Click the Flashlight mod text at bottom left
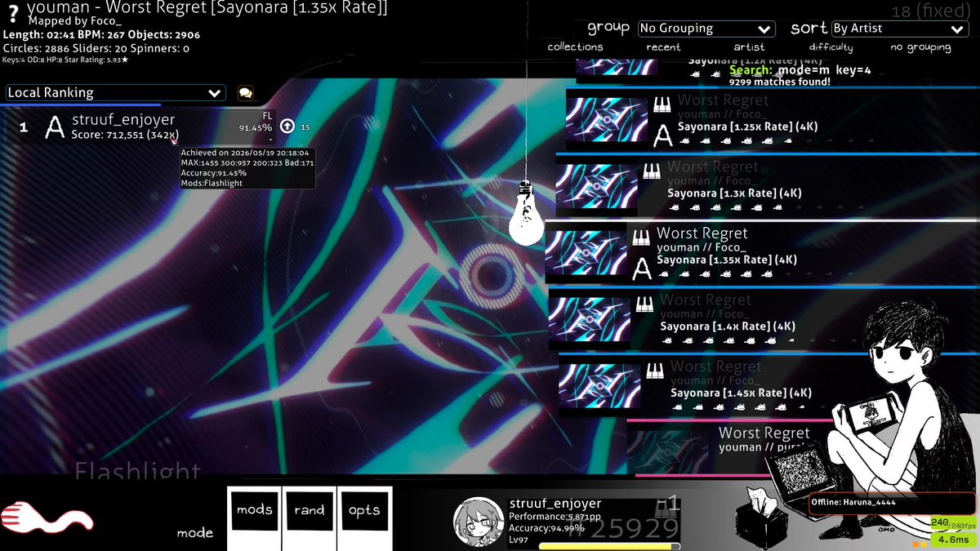Viewport: 980px width, 551px height. 137,471
